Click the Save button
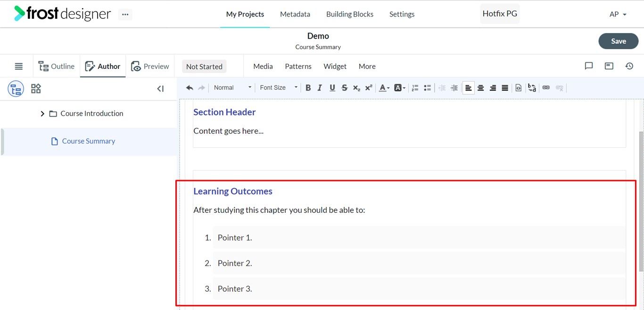The image size is (644, 310). [619, 41]
